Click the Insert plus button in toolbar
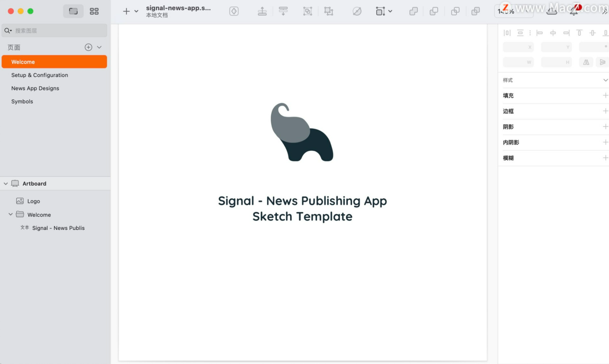609x364 pixels. point(126,11)
